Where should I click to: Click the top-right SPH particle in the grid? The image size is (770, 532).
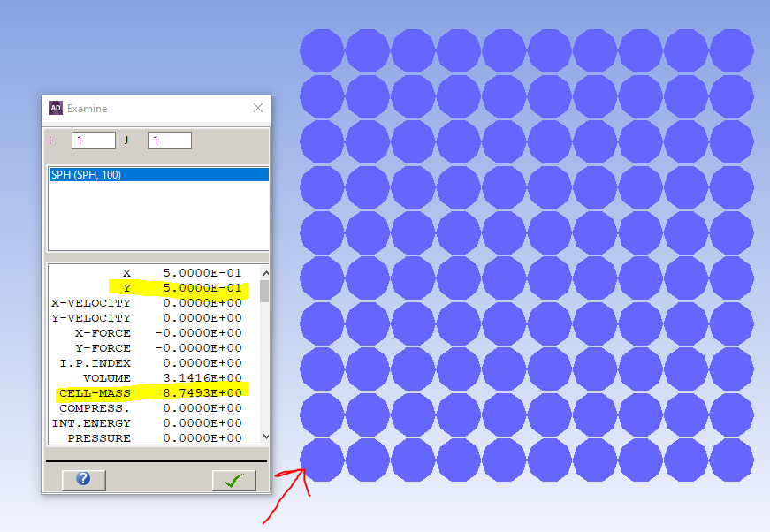[x=732, y=51]
